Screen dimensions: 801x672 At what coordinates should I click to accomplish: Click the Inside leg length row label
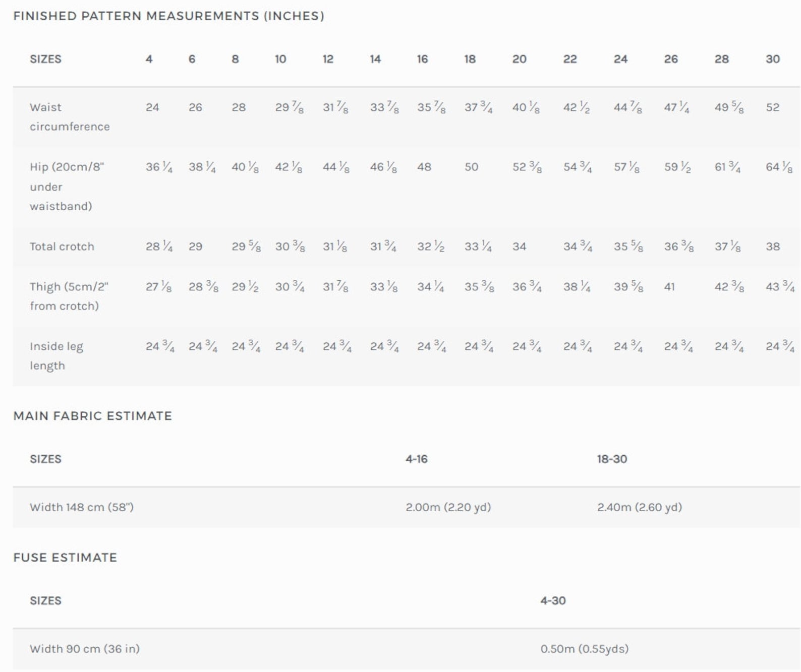coord(56,356)
